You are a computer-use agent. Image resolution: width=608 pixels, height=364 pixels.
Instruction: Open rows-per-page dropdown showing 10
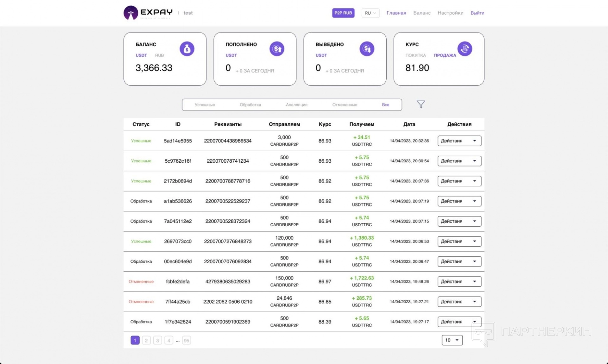[x=452, y=340]
